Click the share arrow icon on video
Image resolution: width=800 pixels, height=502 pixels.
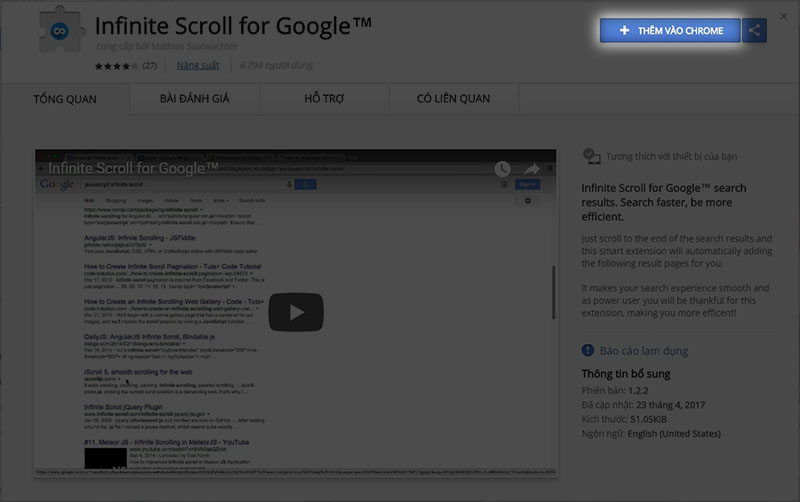532,169
